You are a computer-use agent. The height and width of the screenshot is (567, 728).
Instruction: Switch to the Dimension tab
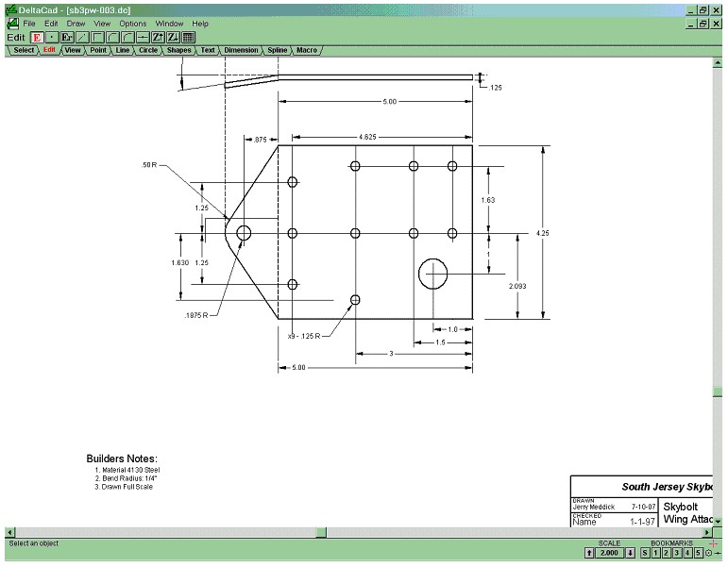(241, 50)
